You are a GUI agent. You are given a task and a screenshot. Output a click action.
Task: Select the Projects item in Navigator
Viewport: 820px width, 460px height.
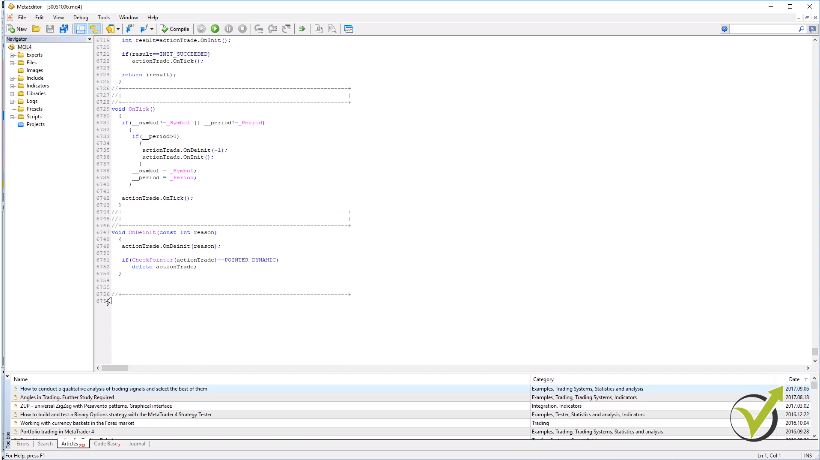click(x=35, y=124)
